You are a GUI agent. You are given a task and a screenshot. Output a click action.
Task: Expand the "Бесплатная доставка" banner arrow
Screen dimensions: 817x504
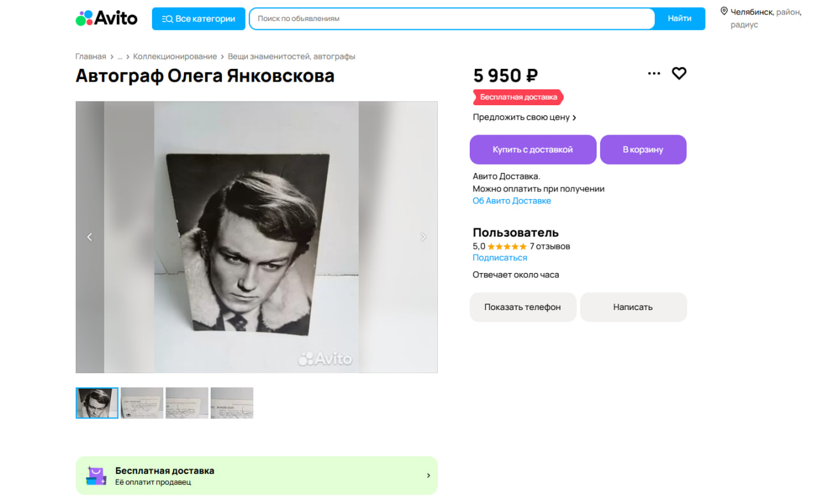coord(428,475)
